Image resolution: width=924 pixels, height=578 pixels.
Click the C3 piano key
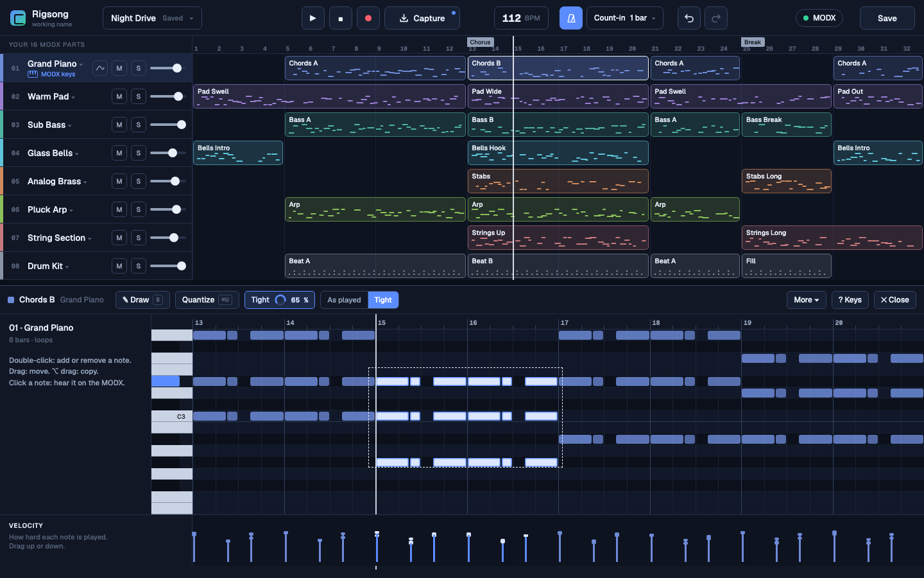[172, 416]
